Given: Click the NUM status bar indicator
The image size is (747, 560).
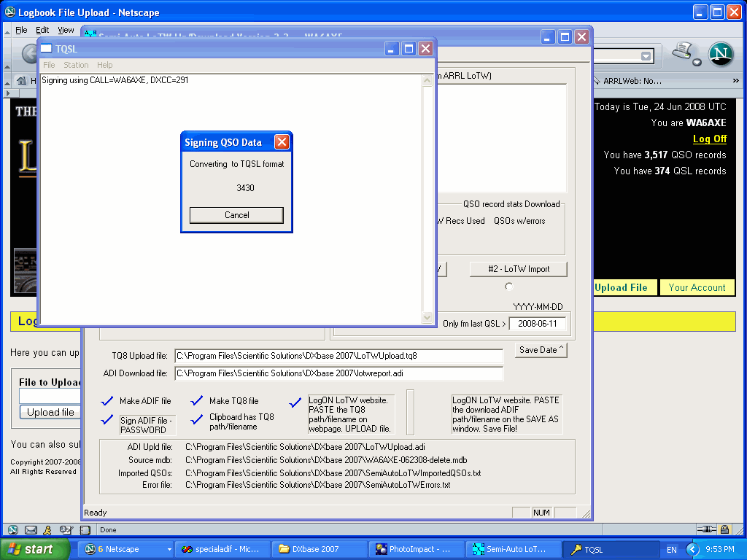Looking at the screenshot, I should point(541,513).
